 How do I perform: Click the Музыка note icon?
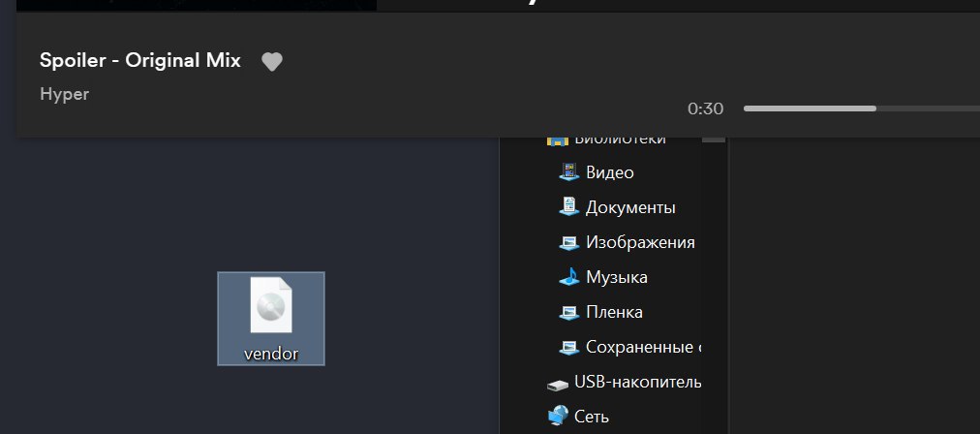(x=568, y=276)
